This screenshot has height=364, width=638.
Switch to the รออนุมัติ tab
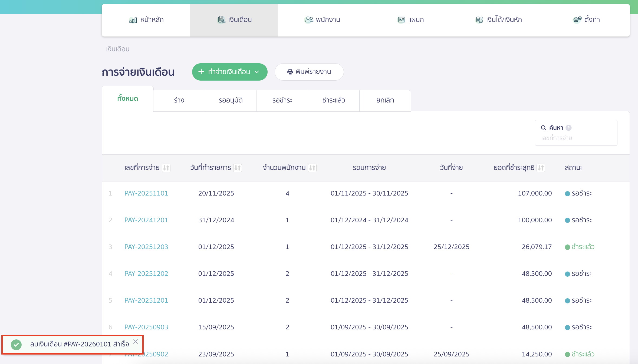(231, 100)
